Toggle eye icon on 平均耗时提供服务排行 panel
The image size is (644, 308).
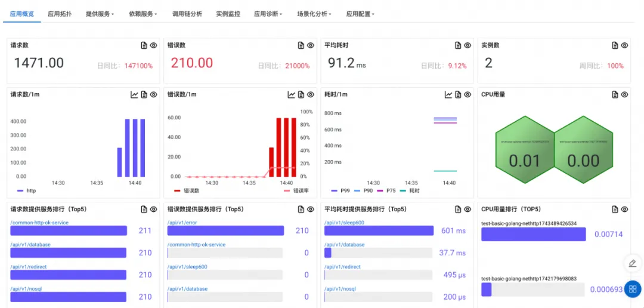[x=467, y=210]
